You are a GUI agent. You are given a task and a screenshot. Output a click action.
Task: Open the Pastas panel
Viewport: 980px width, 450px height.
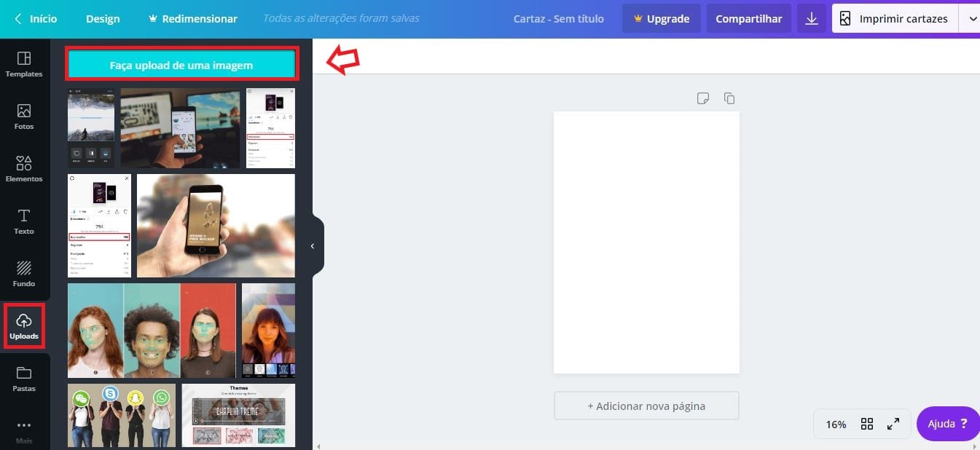pyautogui.click(x=24, y=379)
